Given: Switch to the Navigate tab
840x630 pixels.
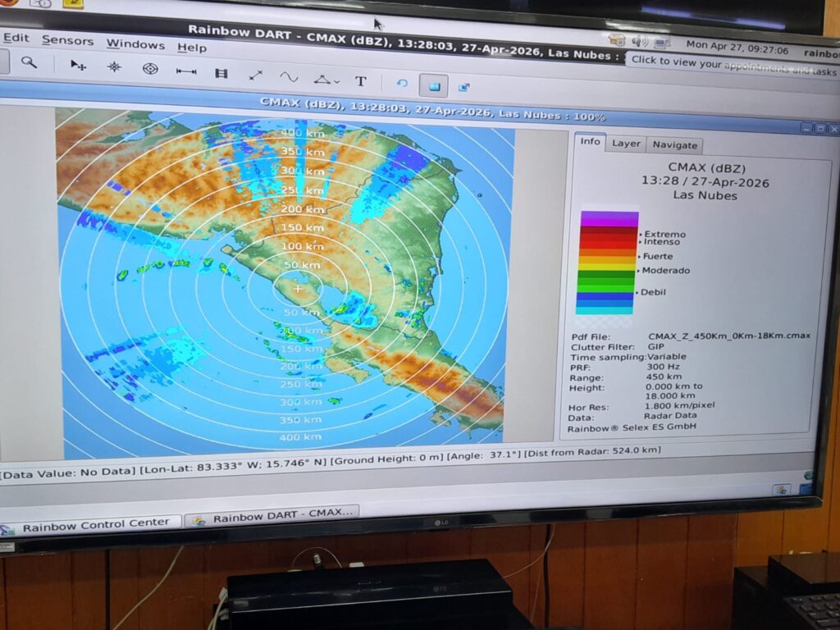Looking at the screenshot, I should [x=674, y=145].
